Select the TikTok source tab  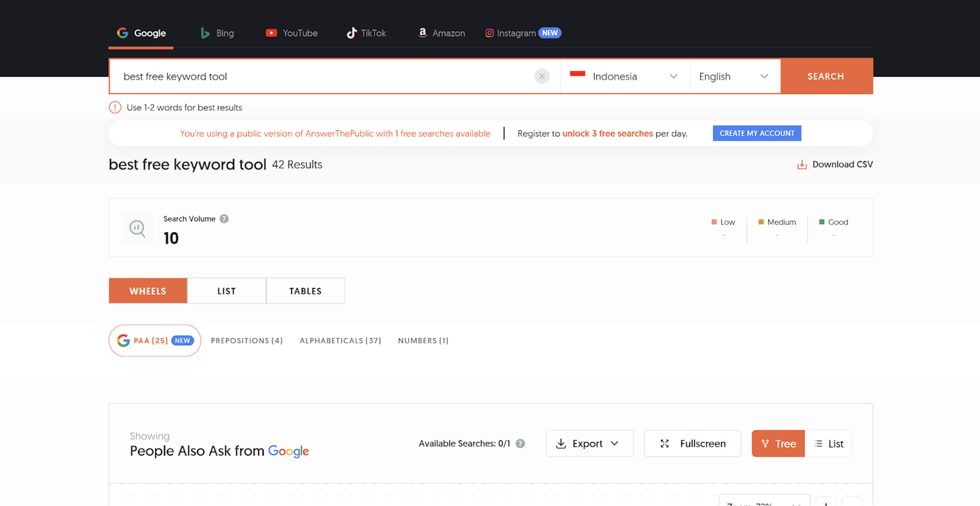(366, 33)
